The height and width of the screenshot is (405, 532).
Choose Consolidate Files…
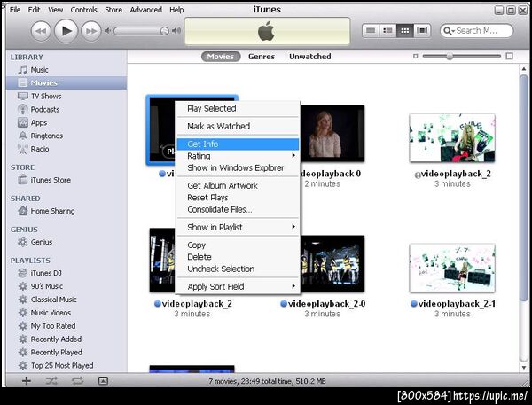coord(238,209)
